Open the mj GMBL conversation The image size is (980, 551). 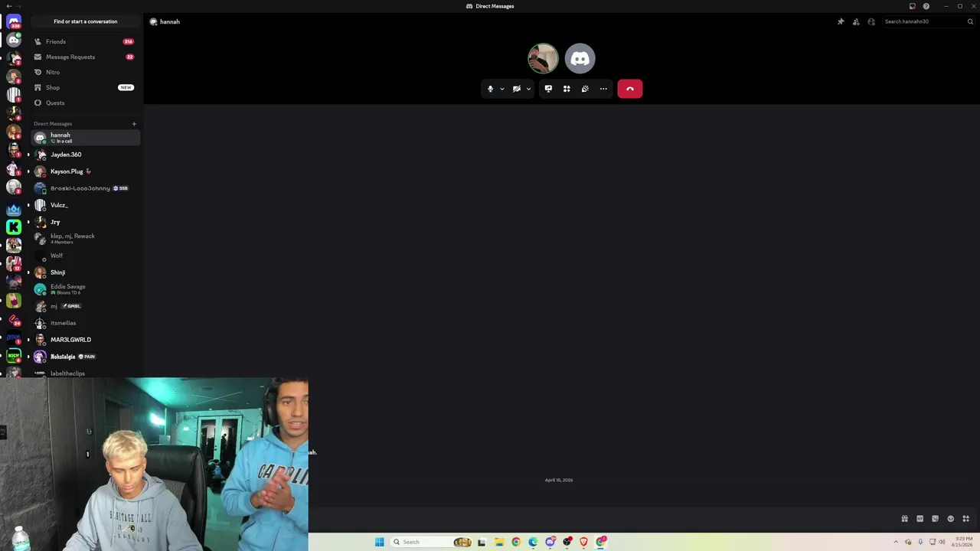click(x=86, y=306)
